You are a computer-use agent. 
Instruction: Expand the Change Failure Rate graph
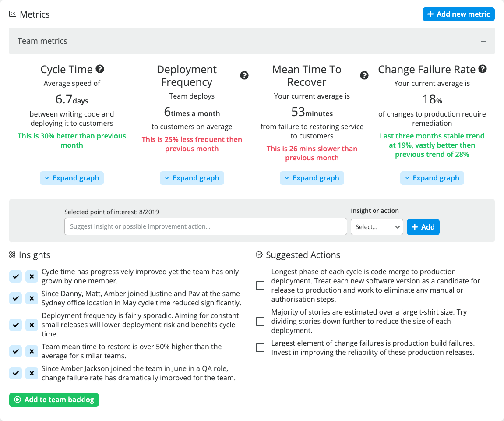tap(432, 178)
